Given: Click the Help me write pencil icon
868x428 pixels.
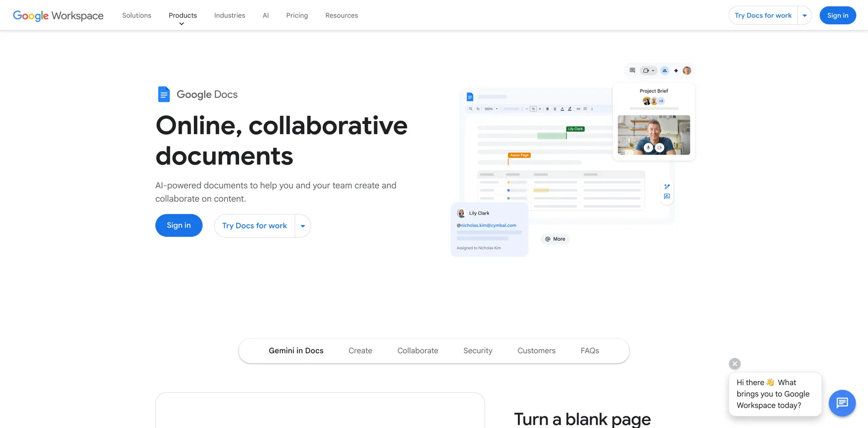Looking at the screenshot, I should point(667,187).
